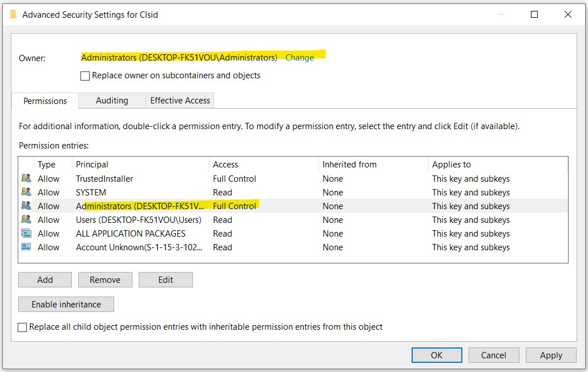Screen dimensions: 588x372
Task: Click Full Control access of TrustedInstaller
Action: click(235, 179)
